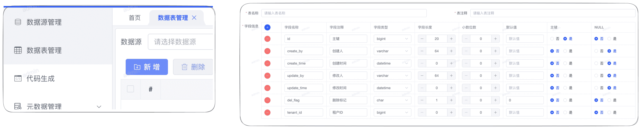The height and width of the screenshot is (129, 644).
Task: Expand the 元数据管理 chevron
Action: 99,106
